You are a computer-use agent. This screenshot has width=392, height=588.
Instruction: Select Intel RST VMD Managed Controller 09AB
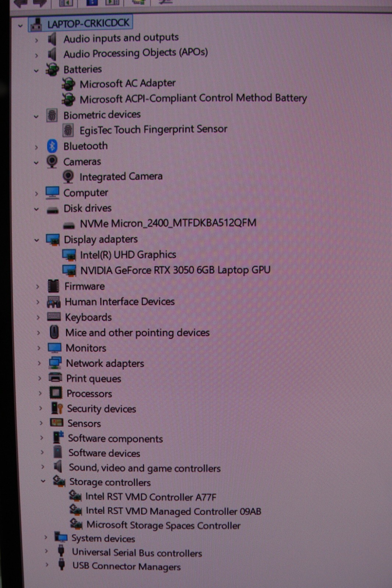coord(174,511)
